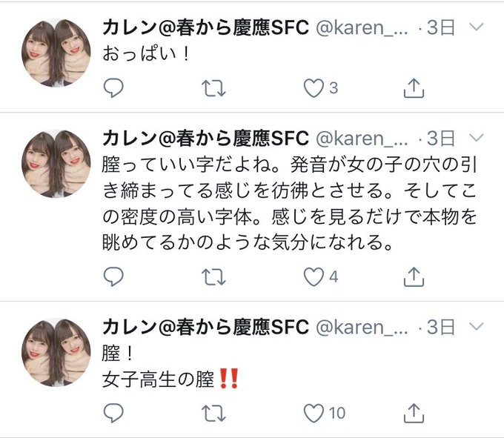Like the first tweet with 3 likes
Viewport: 504px width, 438px height.
(x=314, y=88)
